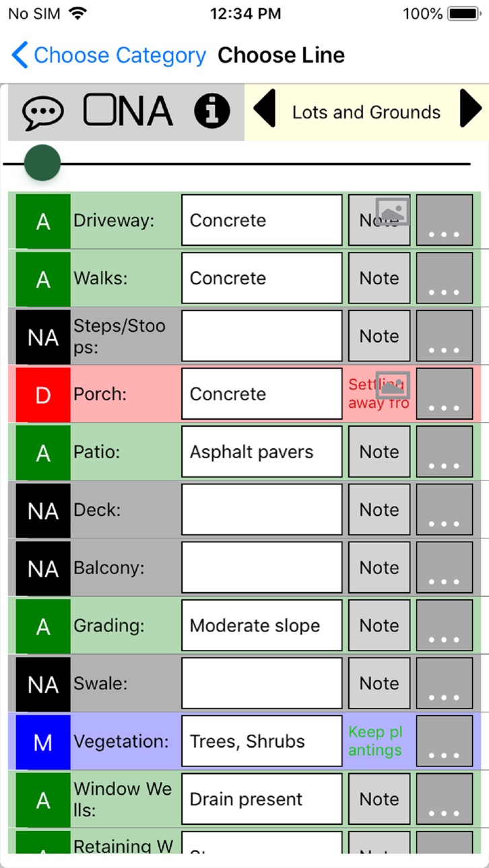
Task: Open the Porch photo icon
Action: (x=393, y=385)
